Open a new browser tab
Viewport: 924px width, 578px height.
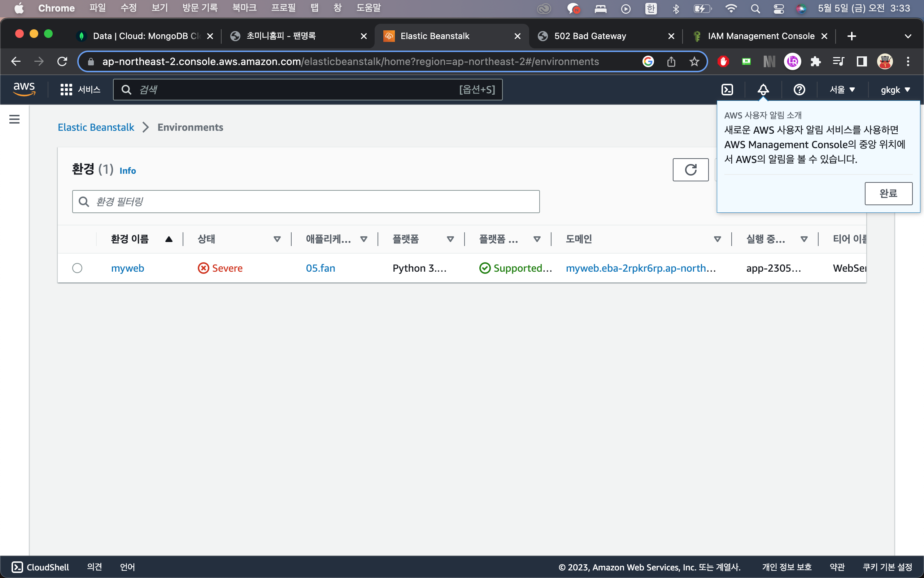(x=851, y=36)
